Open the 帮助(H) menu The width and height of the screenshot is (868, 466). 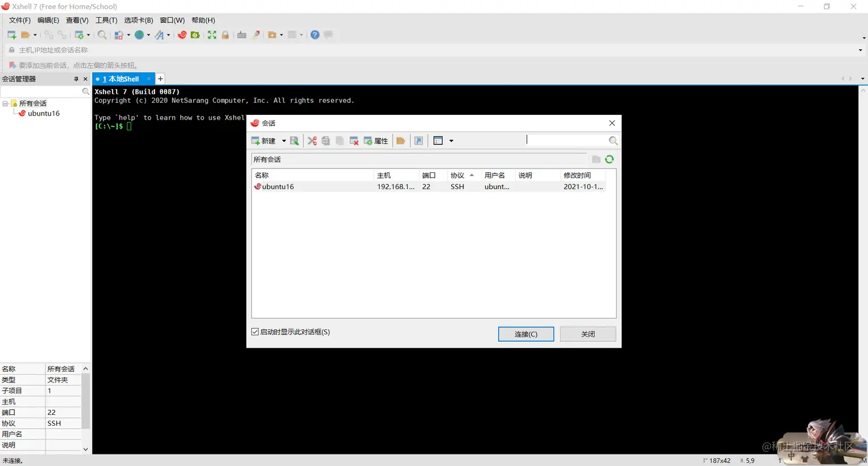tap(203, 20)
